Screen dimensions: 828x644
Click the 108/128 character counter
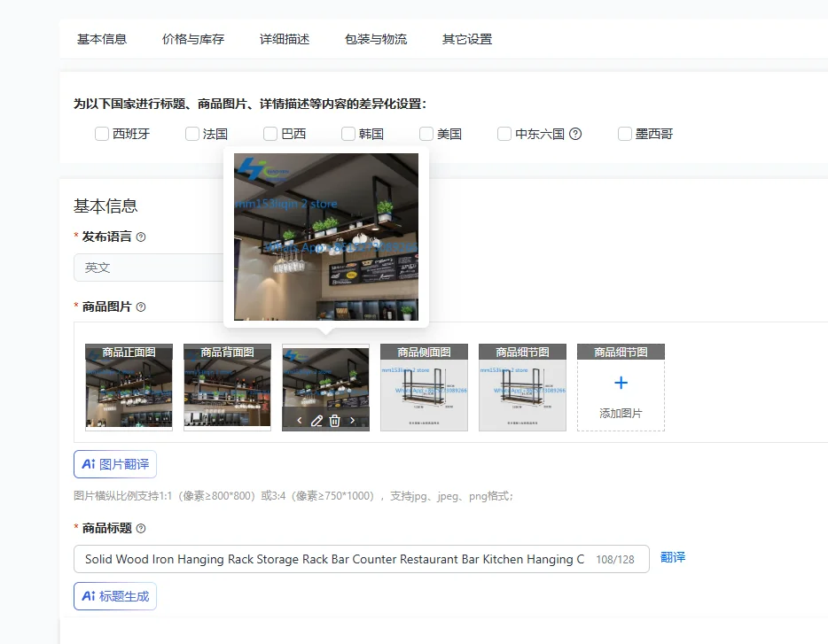pyautogui.click(x=615, y=560)
